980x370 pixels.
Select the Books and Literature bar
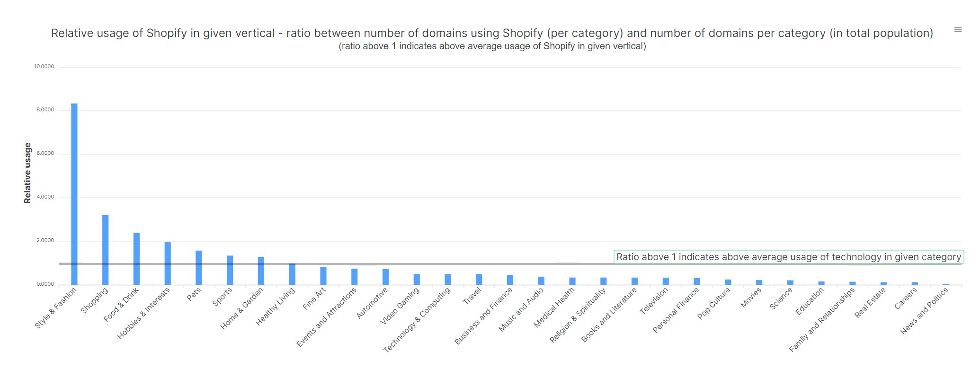click(x=635, y=281)
